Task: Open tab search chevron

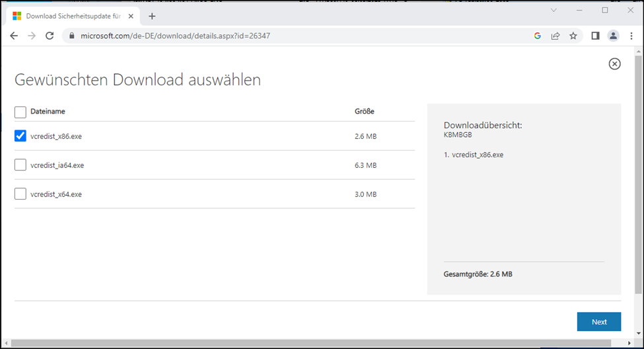Action: pos(554,11)
